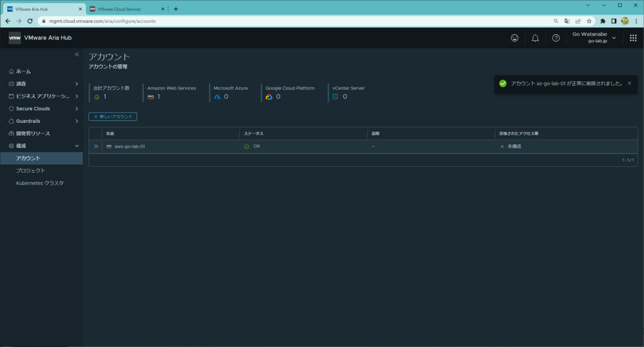
Task: Reload the current page
Action: tap(30, 21)
